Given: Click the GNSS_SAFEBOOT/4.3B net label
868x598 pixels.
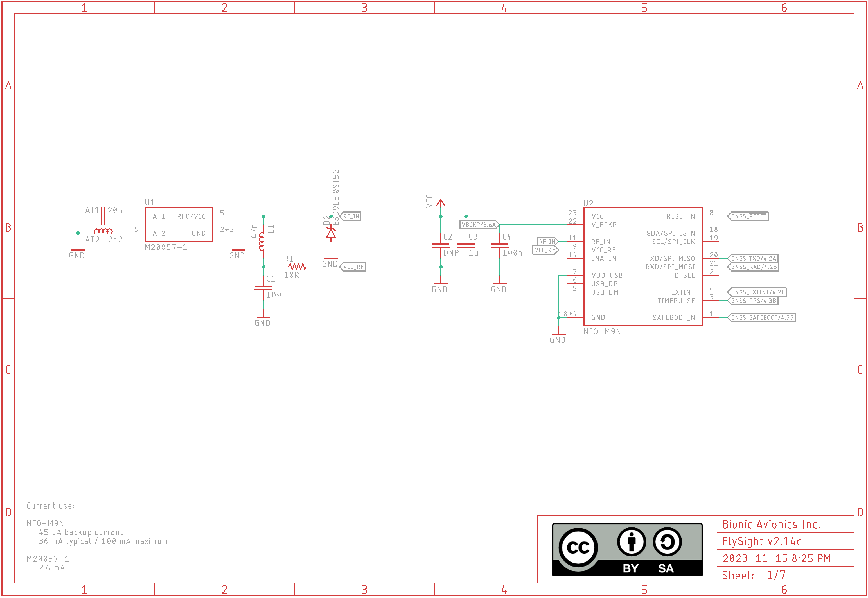Looking at the screenshot, I should [x=762, y=317].
